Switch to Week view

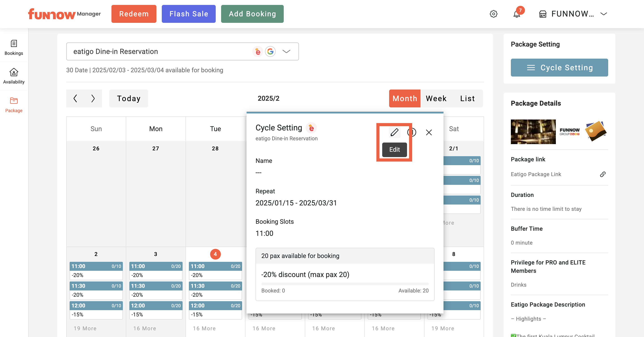click(436, 98)
